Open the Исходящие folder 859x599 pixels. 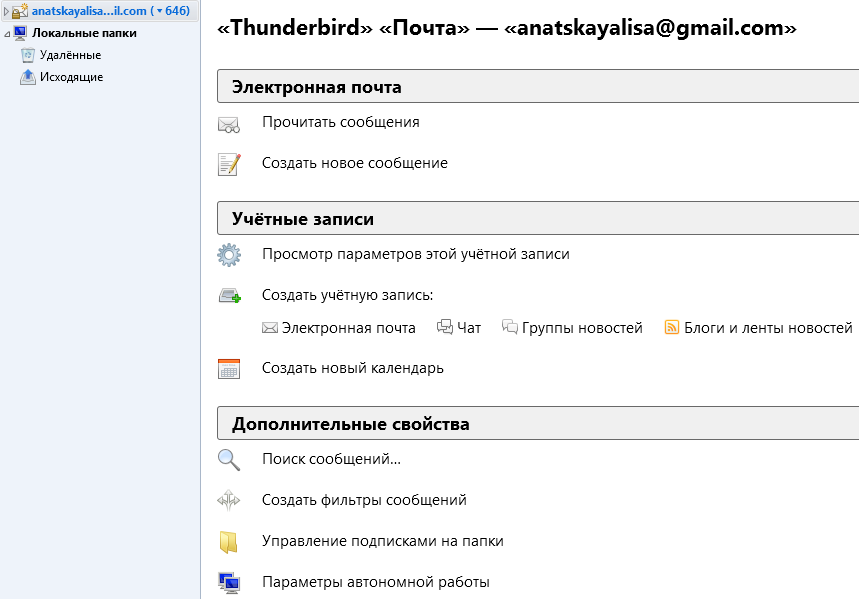tap(71, 77)
